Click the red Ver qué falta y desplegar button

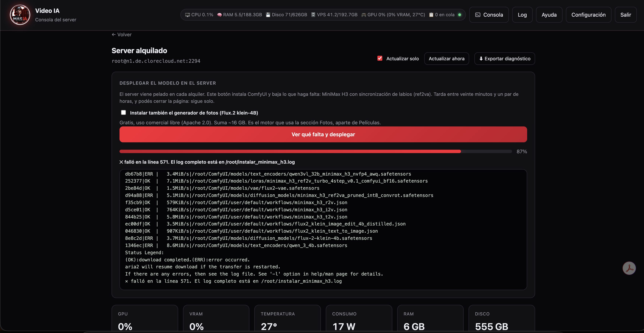click(x=323, y=134)
